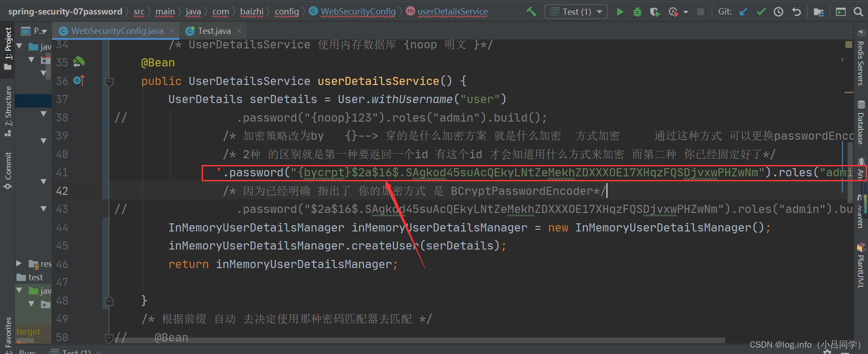The image size is (868, 354).
Task: Start debugging with the green bug icon
Action: (x=637, y=12)
